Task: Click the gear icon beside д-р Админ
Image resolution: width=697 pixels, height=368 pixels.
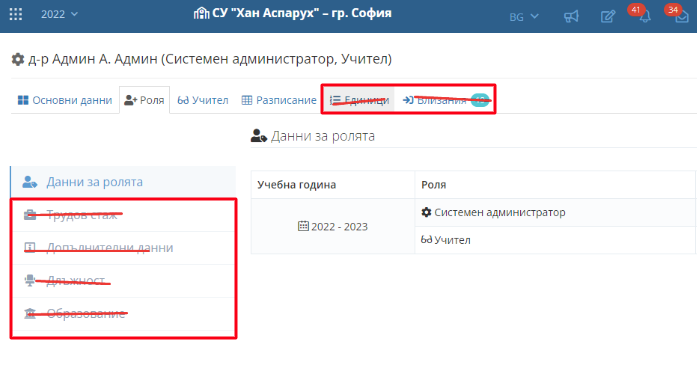Action: 18,59
